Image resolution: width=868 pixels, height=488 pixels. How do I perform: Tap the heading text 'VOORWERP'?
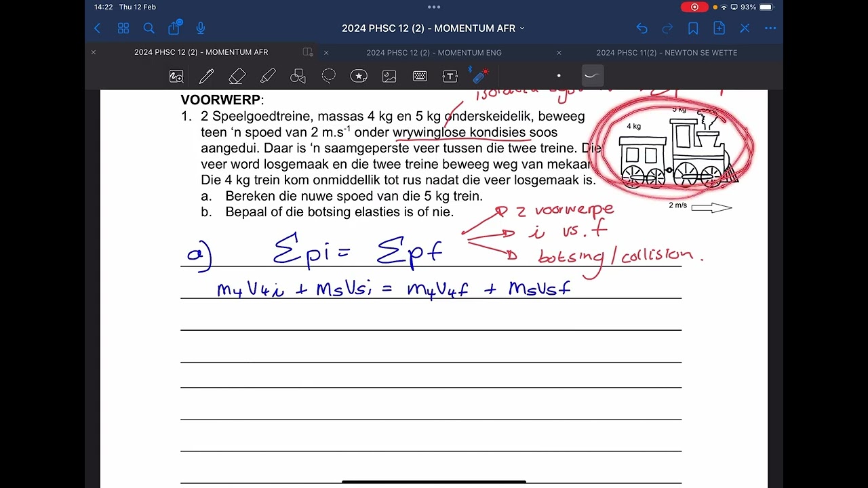(221, 100)
